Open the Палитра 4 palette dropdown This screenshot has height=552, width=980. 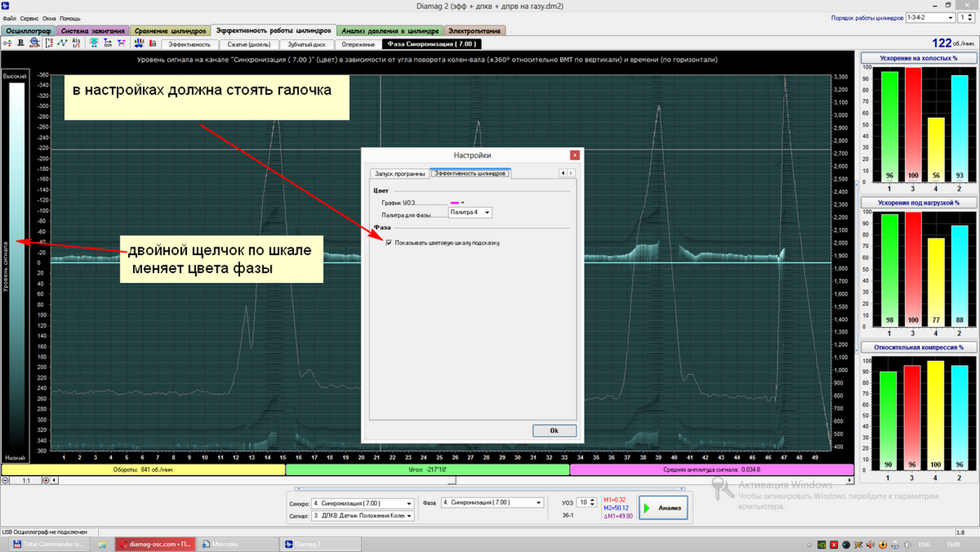(x=470, y=212)
